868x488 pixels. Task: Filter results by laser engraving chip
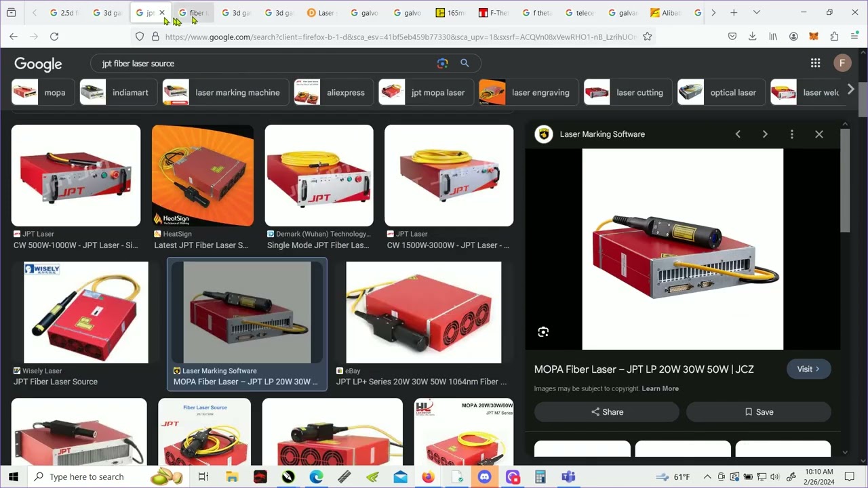coord(529,92)
